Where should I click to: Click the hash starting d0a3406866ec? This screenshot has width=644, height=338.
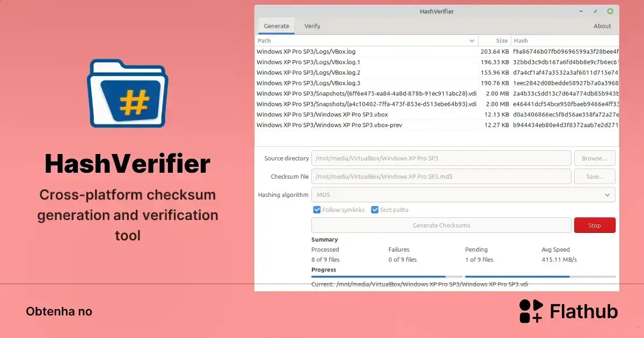point(566,115)
